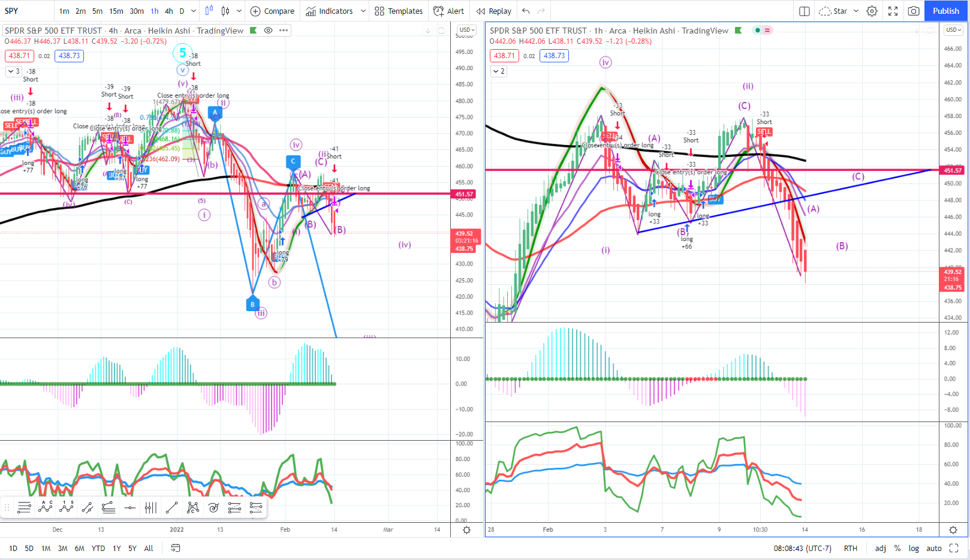Switch to 1m interval
The width and height of the screenshot is (970, 560).
pyautogui.click(x=64, y=11)
